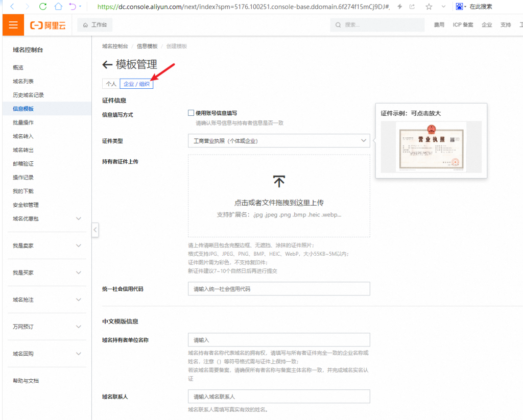Expand 域名优惠包 in the sidebar

point(78,218)
